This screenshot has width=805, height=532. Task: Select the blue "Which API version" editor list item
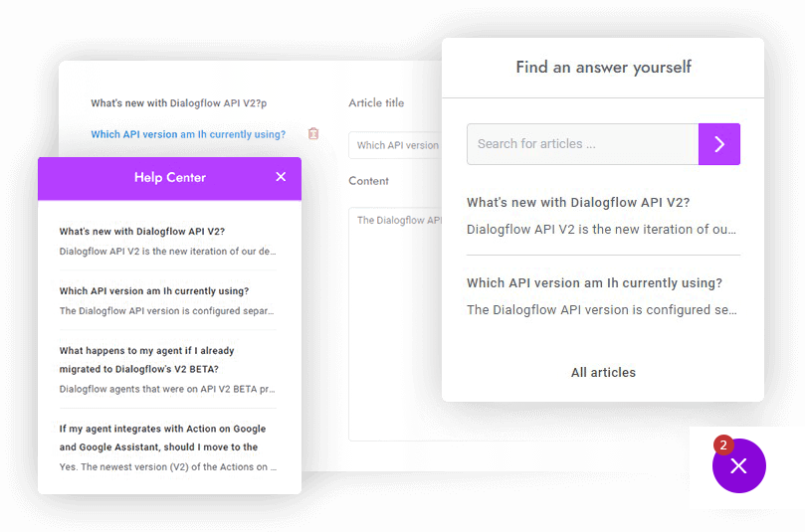(x=188, y=135)
